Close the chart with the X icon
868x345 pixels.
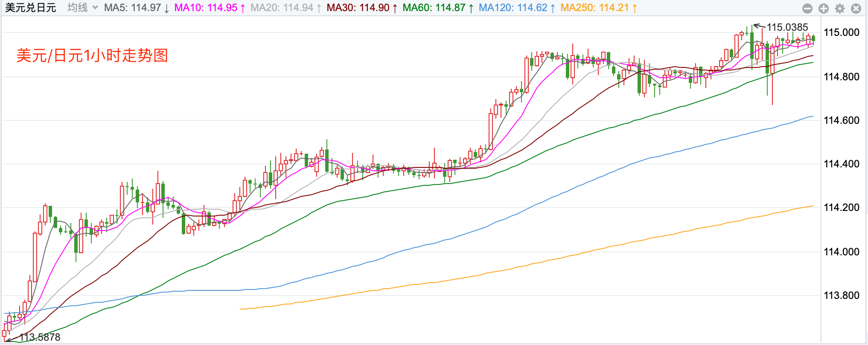coord(856,8)
